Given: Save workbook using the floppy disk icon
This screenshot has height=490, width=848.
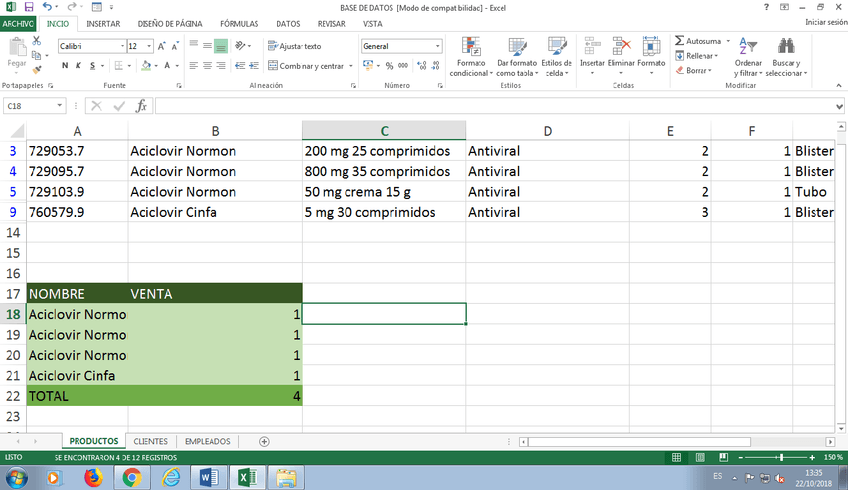Looking at the screenshot, I should [28, 7].
